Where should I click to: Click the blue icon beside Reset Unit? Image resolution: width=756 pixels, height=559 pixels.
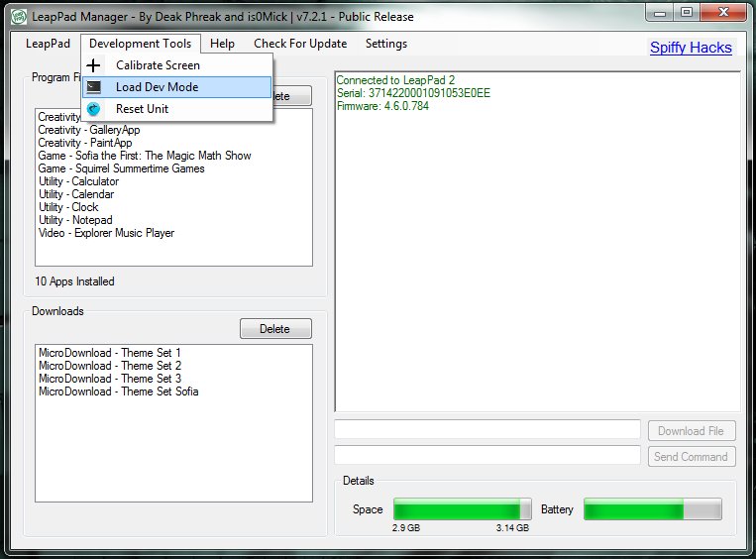pos(95,109)
